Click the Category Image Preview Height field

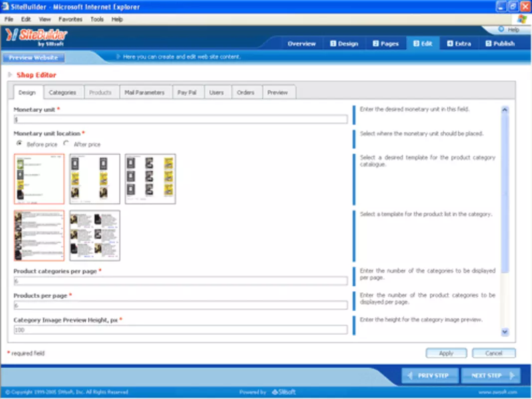click(180, 330)
